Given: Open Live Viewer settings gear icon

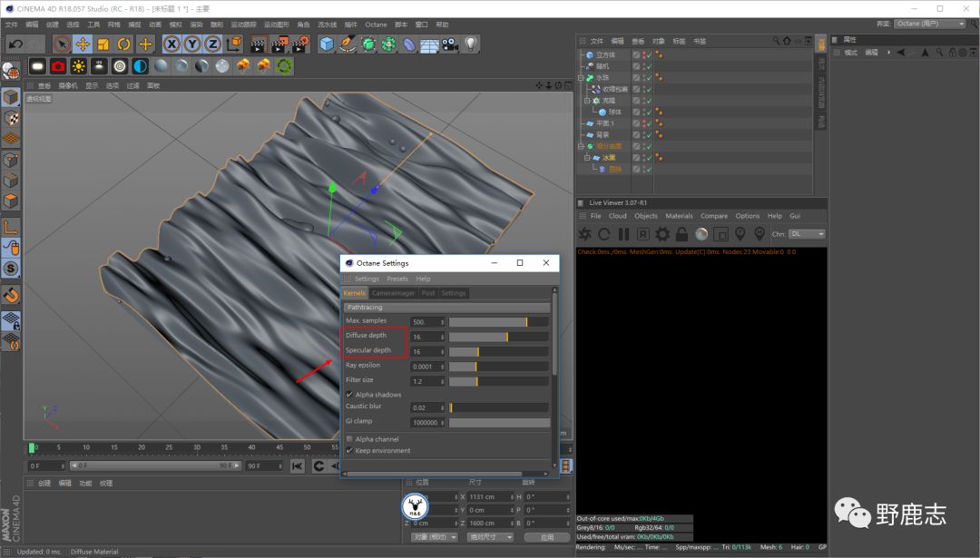Looking at the screenshot, I should [x=662, y=234].
